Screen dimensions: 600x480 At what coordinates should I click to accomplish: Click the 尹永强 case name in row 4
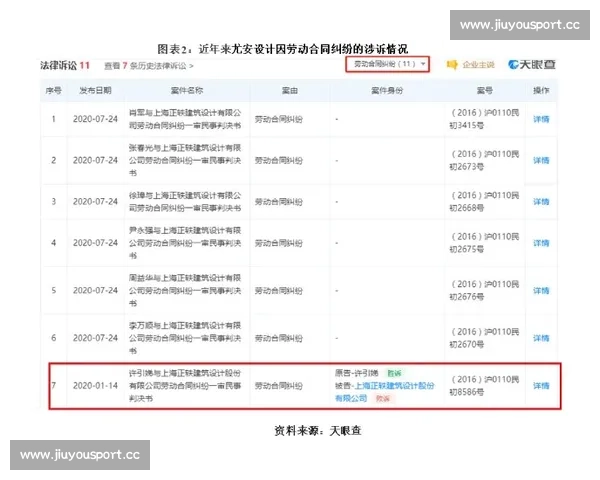(185, 243)
